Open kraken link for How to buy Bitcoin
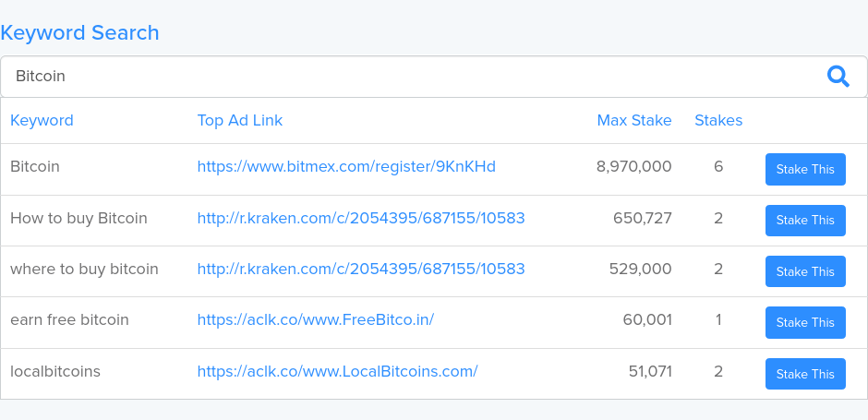The height and width of the screenshot is (420, 868). (361, 218)
